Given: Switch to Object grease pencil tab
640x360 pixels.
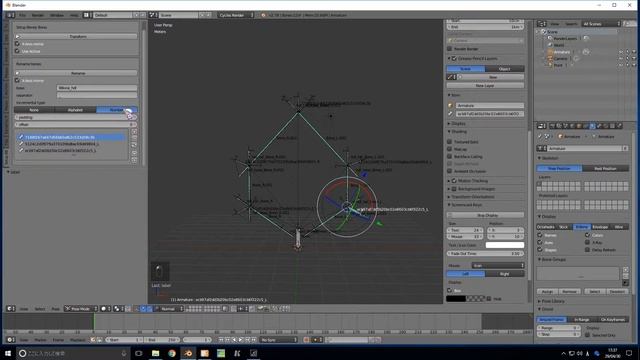Looking at the screenshot, I should coord(505,69).
